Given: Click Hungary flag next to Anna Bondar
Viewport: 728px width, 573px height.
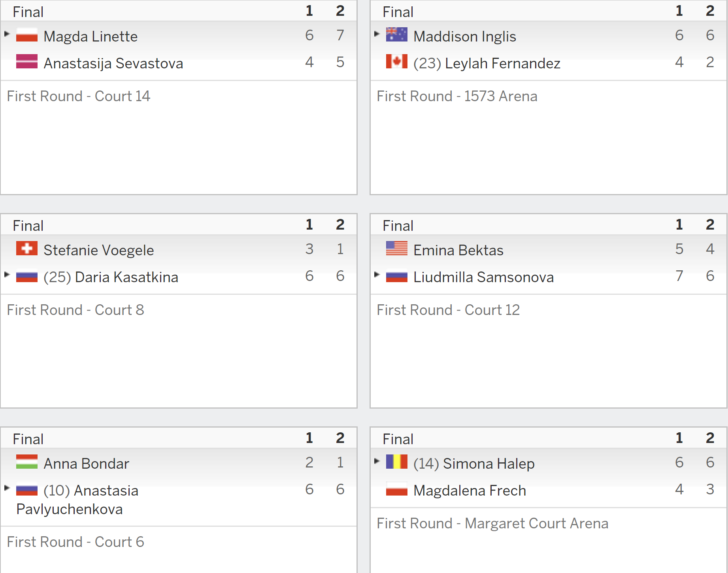Looking at the screenshot, I should (27, 462).
